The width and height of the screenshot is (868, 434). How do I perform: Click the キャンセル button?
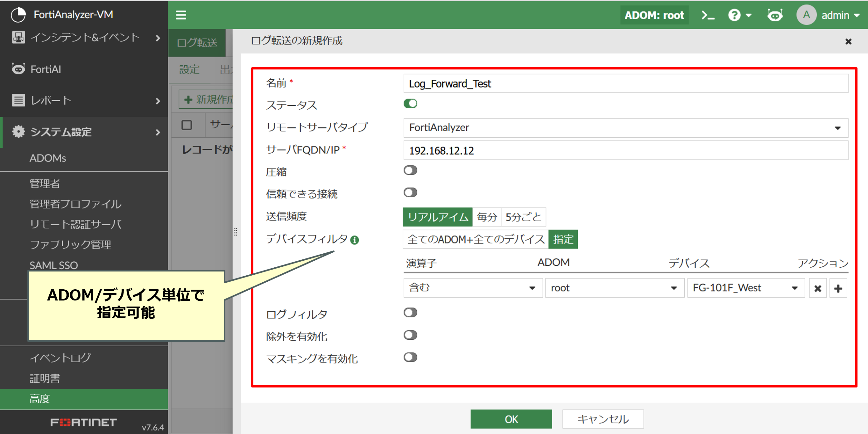603,419
